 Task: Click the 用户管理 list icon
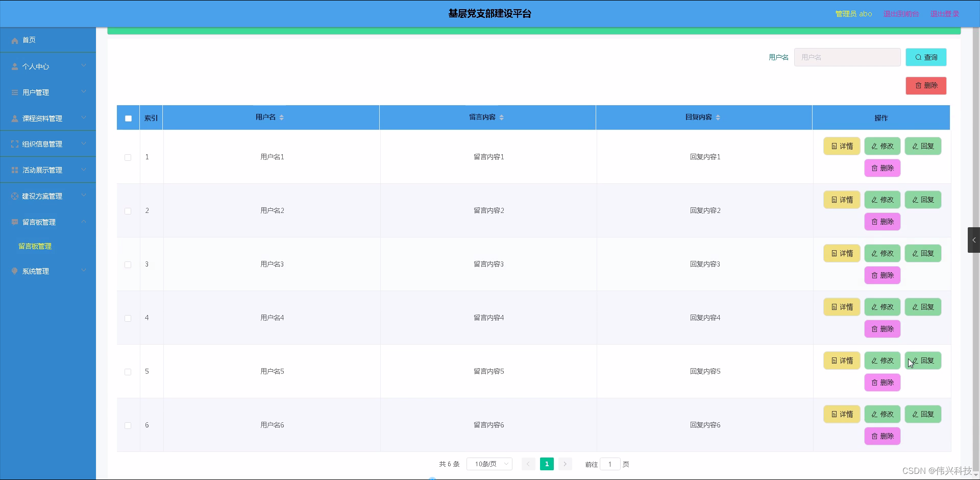point(14,92)
